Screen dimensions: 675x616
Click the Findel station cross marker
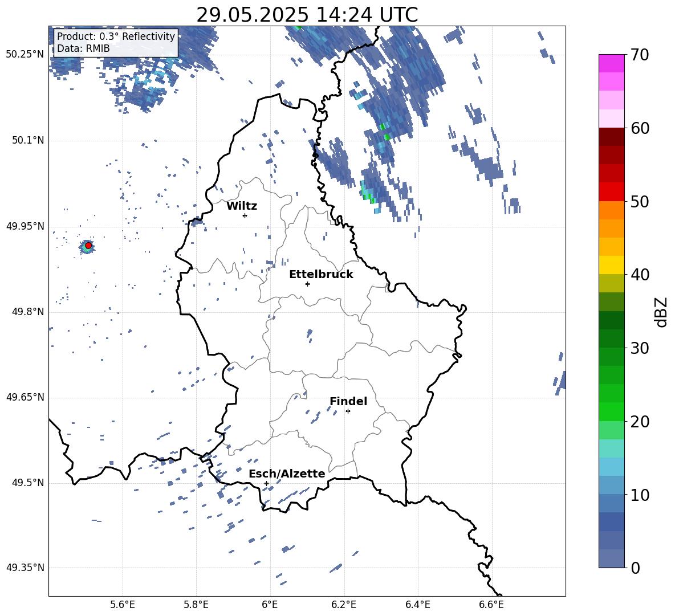(x=348, y=411)
